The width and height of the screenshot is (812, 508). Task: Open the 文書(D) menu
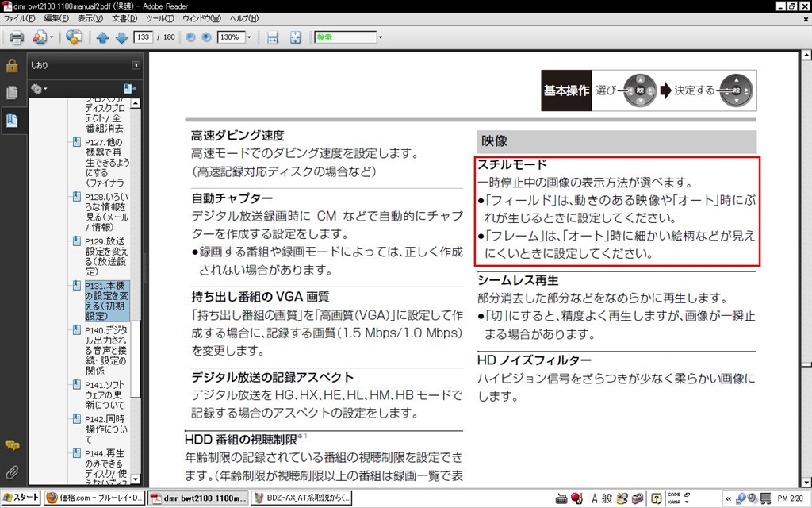124,19
